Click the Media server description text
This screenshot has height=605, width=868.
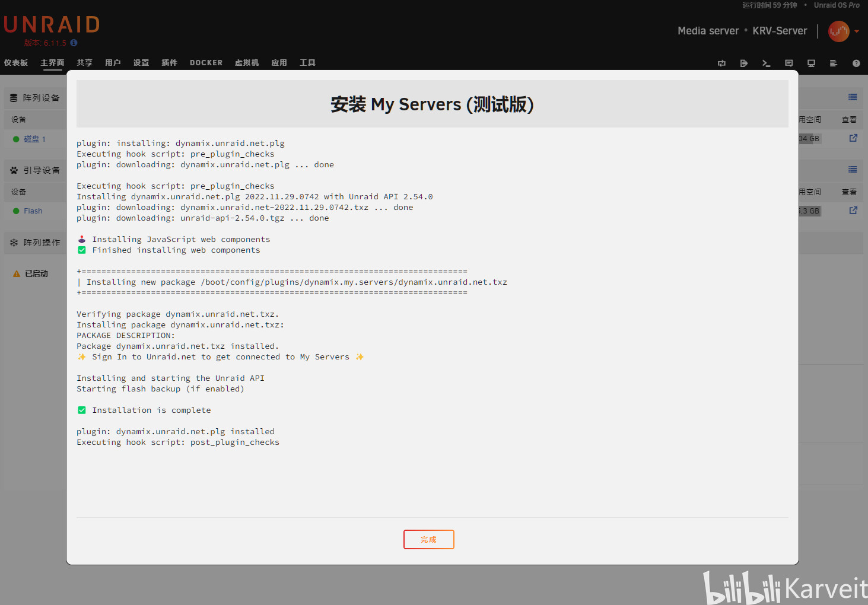pos(708,31)
